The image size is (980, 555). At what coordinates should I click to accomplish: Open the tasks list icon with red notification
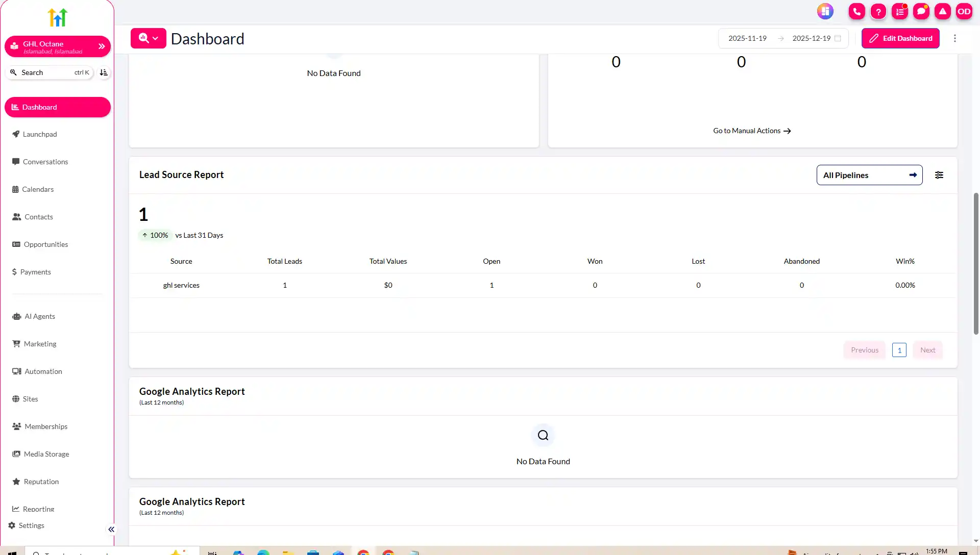pyautogui.click(x=900, y=11)
